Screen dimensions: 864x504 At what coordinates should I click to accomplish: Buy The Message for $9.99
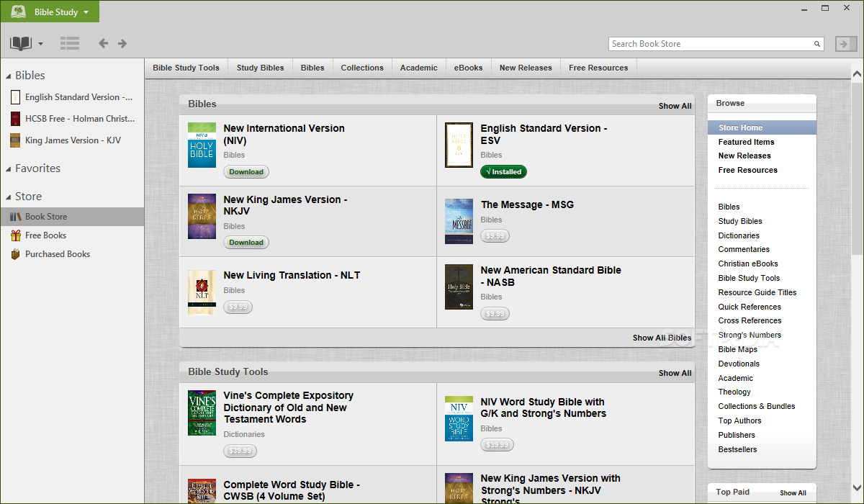click(x=495, y=235)
